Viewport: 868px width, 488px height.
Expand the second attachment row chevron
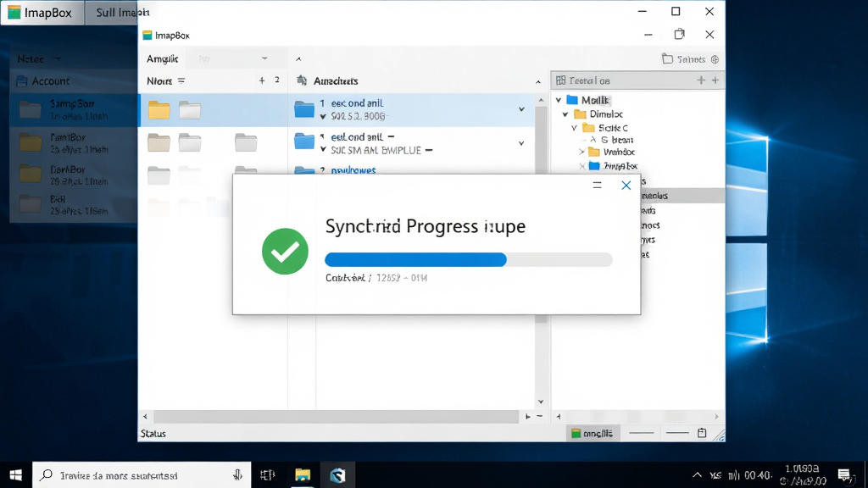click(521, 143)
